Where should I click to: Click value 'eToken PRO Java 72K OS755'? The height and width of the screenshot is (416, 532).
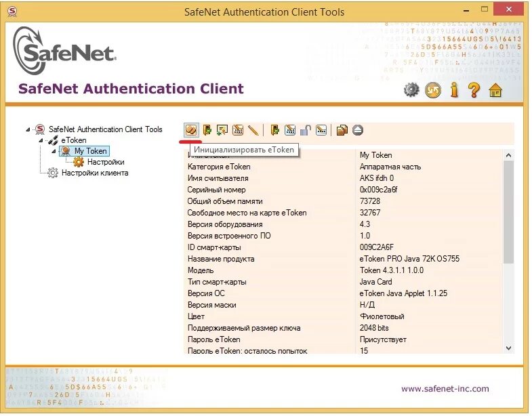pyautogui.click(x=409, y=259)
